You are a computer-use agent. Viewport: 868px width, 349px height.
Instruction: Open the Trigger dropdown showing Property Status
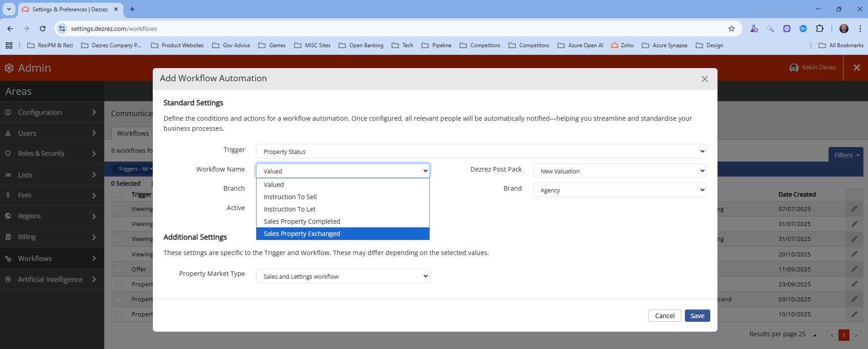(480, 152)
